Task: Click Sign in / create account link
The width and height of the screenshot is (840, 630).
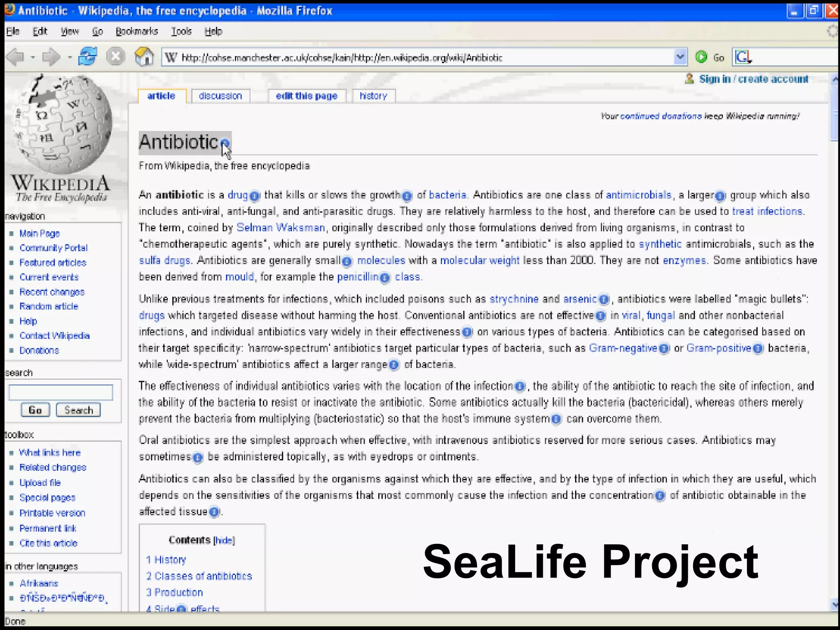Action: point(753,79)
